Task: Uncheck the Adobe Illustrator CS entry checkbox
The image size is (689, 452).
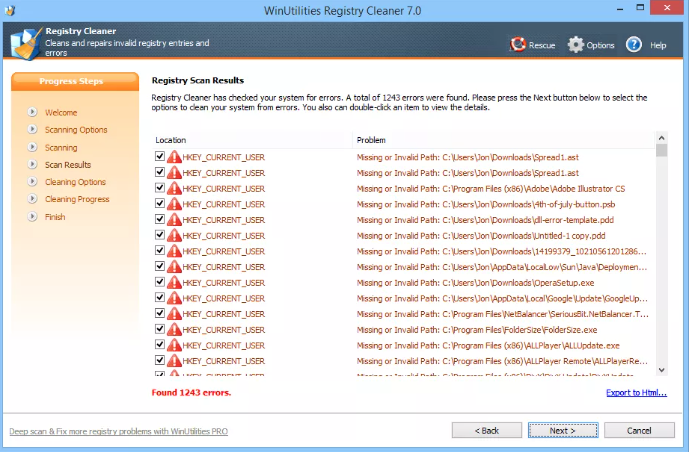Action: click(x=160, y=188)
